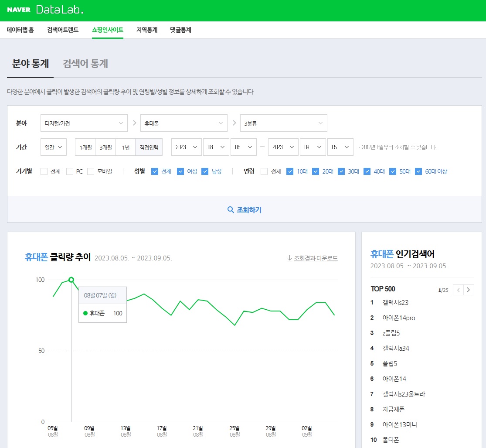The height and width of the screenshot is (448, 486).
Task: Open the 댓글통계 menu item
Action: coord(180,30)
